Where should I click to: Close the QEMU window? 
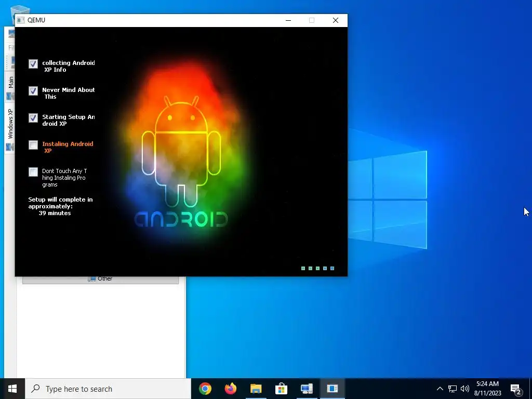(x=336, y=20)
